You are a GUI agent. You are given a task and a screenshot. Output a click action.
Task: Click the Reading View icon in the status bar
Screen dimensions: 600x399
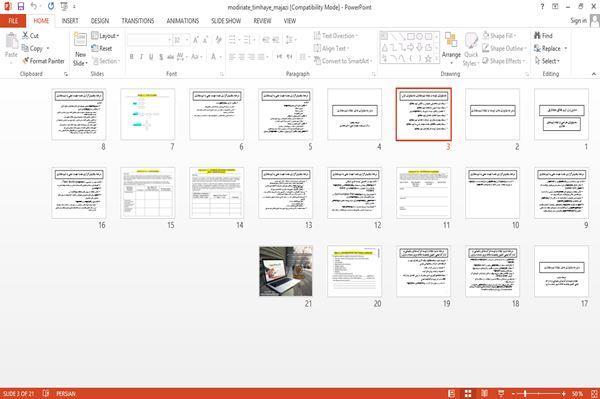click(484, 393)
